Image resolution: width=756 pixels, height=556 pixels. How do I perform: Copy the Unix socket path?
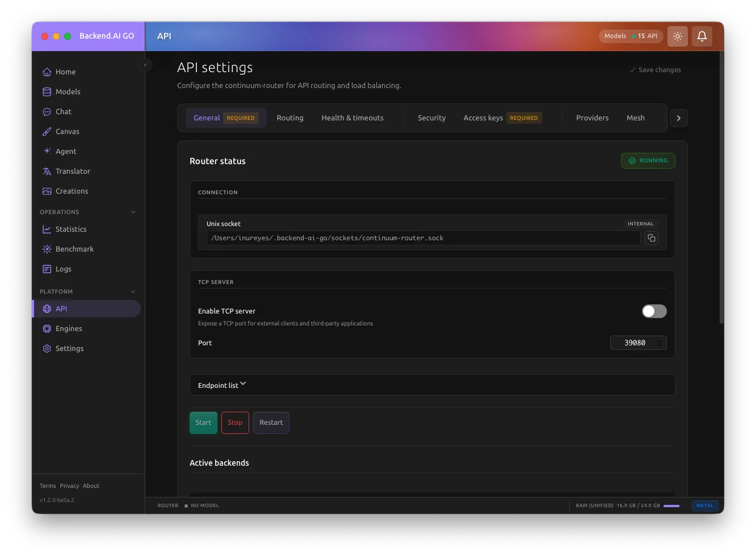click(651, 238)
